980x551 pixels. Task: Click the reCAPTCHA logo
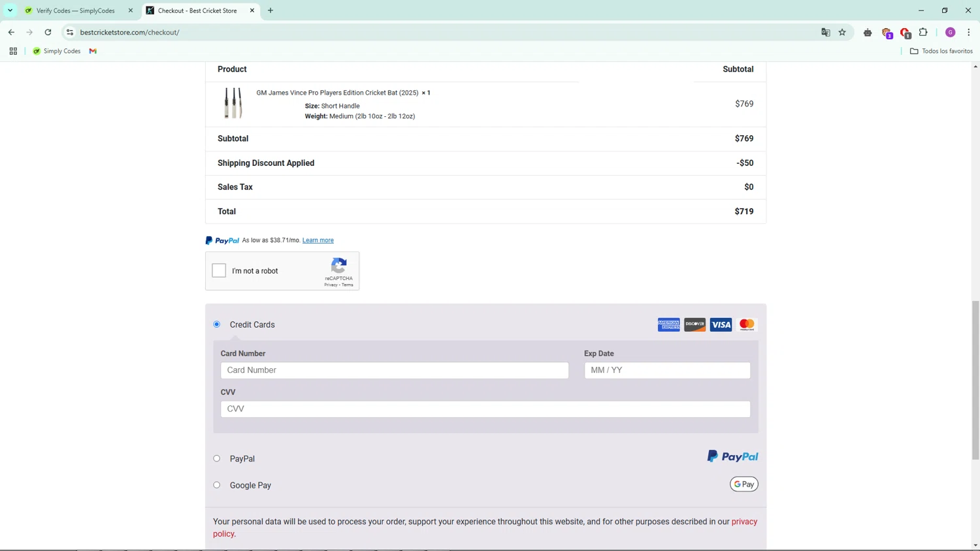click(x=338, y=266)
